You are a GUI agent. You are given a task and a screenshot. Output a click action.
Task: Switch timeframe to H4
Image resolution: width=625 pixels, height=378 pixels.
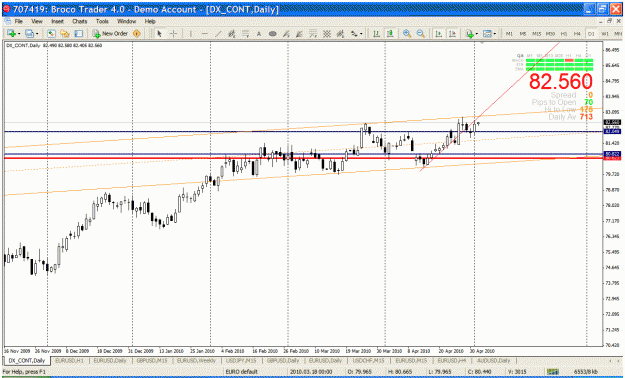coord(577,34)
